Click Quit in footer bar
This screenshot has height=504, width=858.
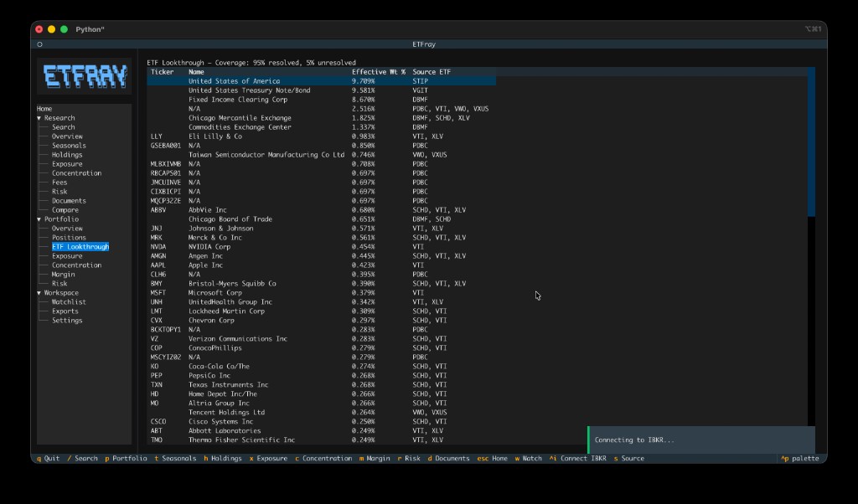tap(48, 458)
